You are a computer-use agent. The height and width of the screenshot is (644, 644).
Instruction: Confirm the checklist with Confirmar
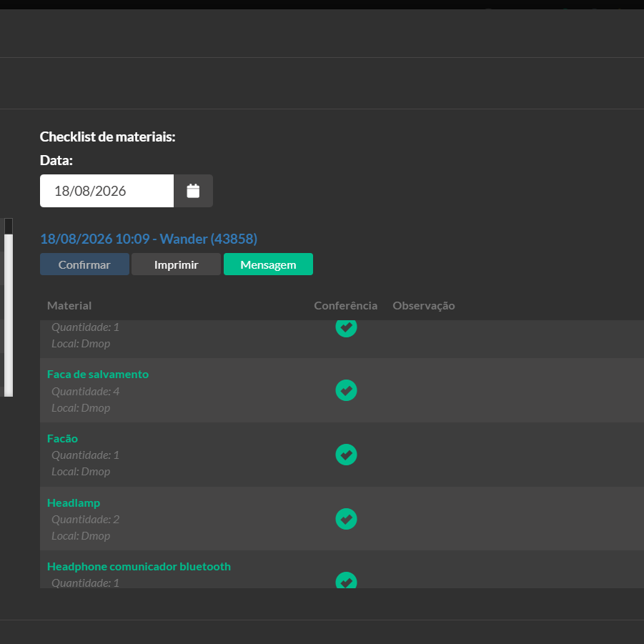point(84,264)
